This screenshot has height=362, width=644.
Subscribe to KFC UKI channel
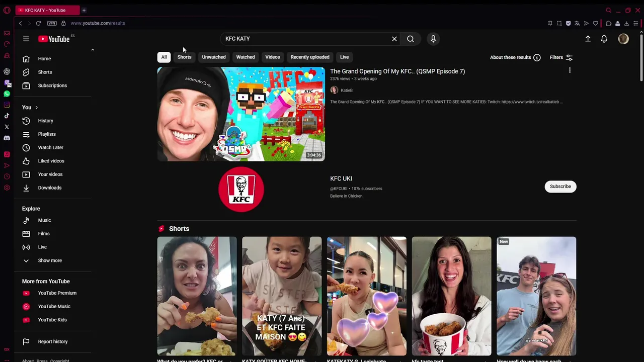tap(560, 187)
